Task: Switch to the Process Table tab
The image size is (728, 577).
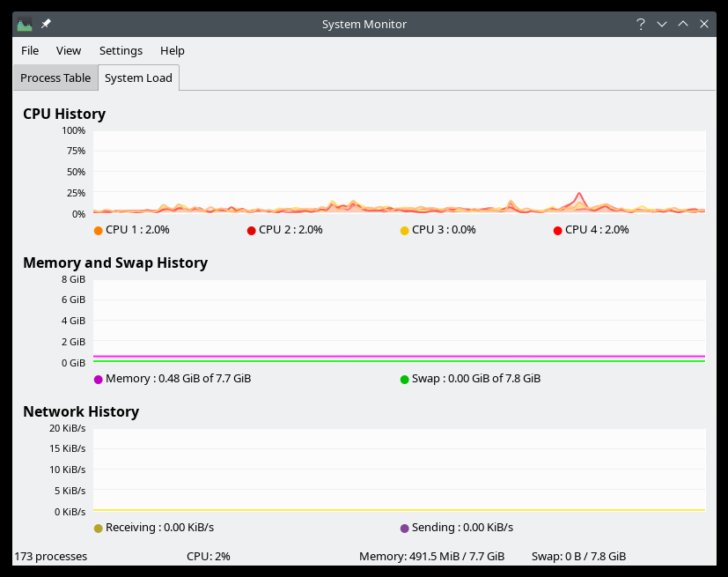Action: 55,78
